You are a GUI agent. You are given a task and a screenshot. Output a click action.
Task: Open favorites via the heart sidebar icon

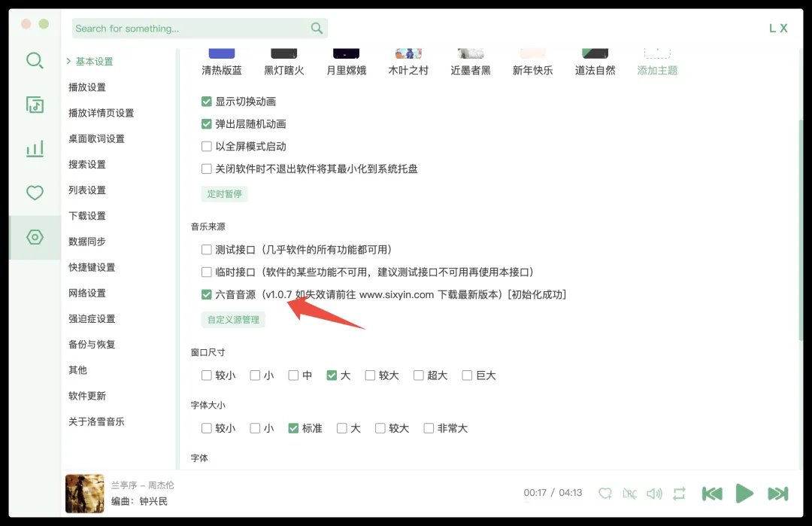35,193
